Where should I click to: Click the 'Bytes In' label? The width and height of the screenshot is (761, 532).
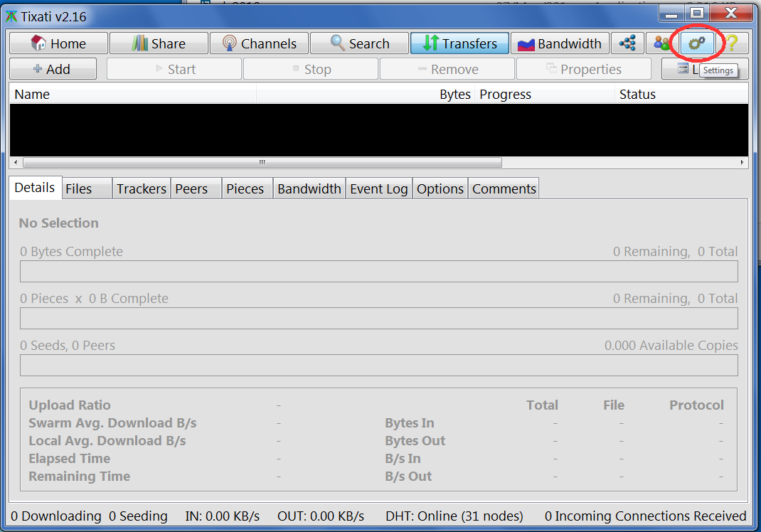click(x=410, y=422)
